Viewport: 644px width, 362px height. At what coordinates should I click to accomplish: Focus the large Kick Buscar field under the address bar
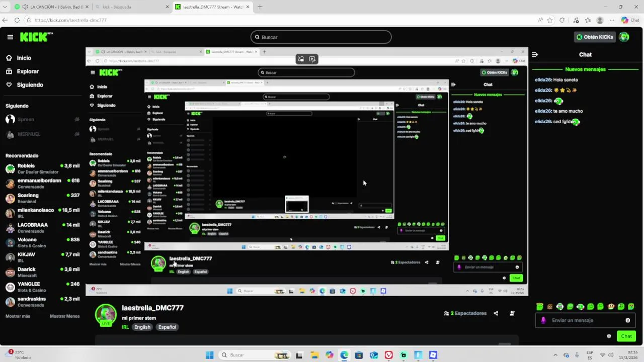[x=321, y=37]
